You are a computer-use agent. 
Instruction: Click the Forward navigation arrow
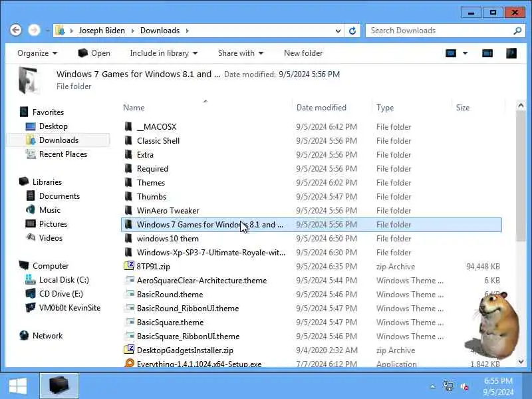(34, 31)
